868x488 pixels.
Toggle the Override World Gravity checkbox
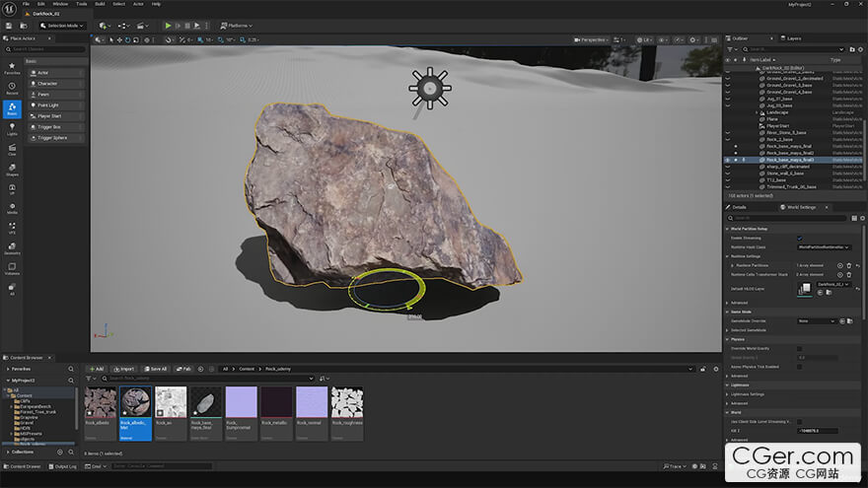pyautogui.click(x=800, y=348)
